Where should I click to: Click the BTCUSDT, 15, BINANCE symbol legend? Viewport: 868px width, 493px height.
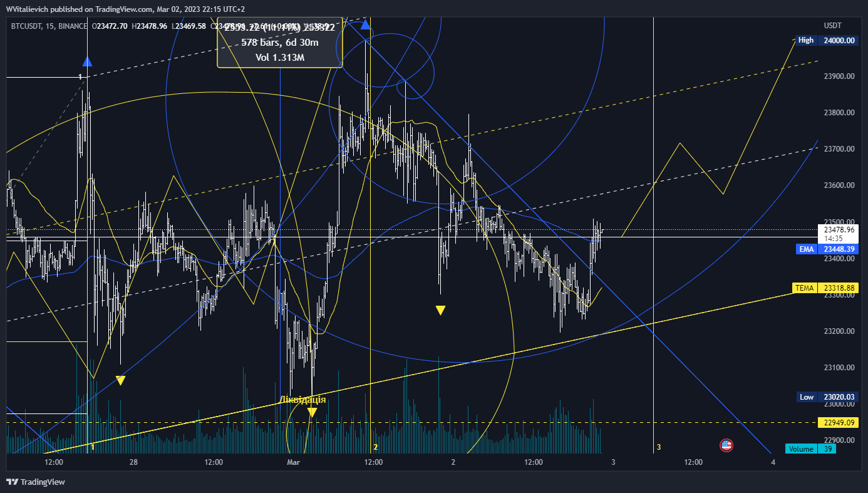(x=49, y=26)
